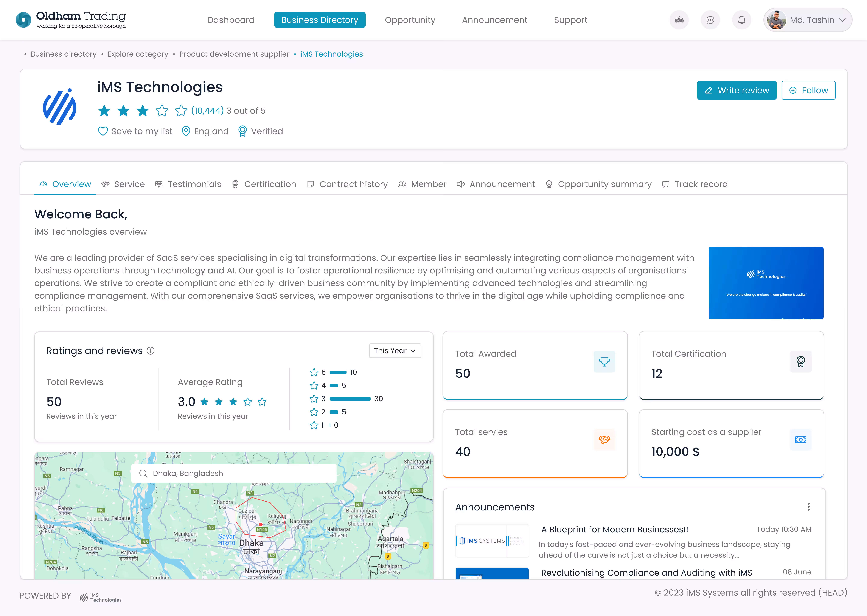Expand the This Year dropdown
This screenshot has width=867, height=616.
pos(395,350)
